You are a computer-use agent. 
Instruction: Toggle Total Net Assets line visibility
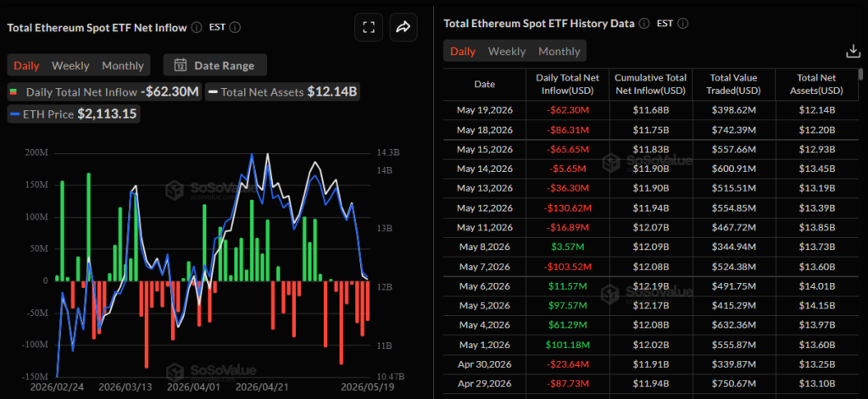point(282,91)
